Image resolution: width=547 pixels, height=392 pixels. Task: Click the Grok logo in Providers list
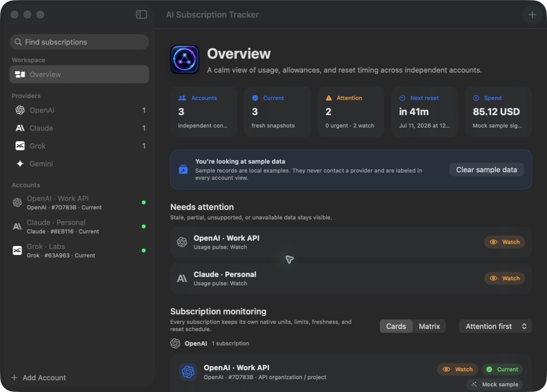pyautogui.click(x=20, y=146)
